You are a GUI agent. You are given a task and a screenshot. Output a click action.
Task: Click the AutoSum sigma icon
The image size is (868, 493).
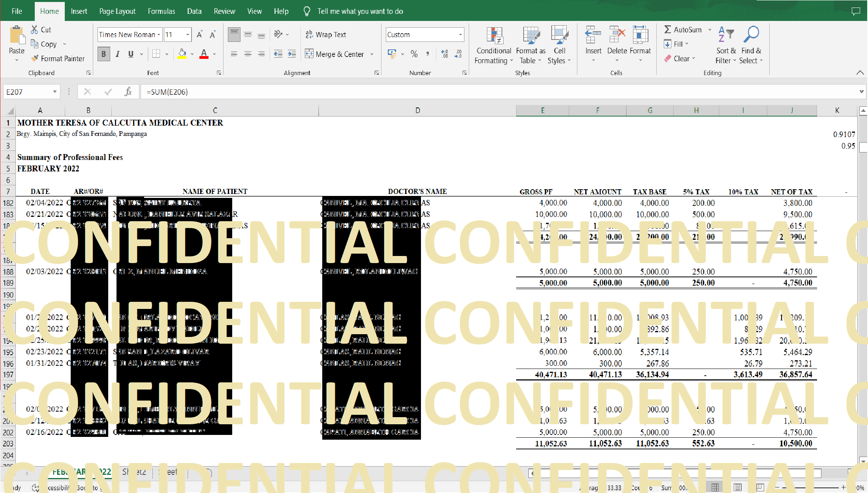click(667, 30)
